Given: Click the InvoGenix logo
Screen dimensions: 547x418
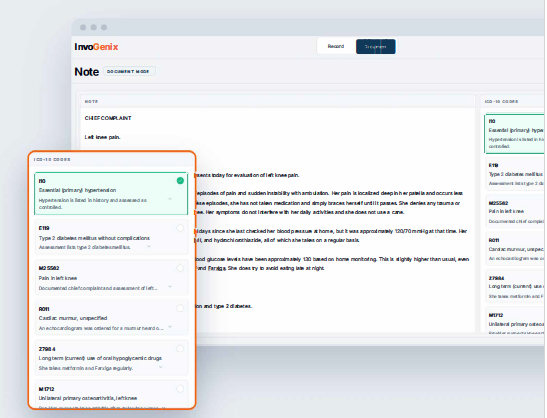Looking at the screenshot, I should coord(96,47).
